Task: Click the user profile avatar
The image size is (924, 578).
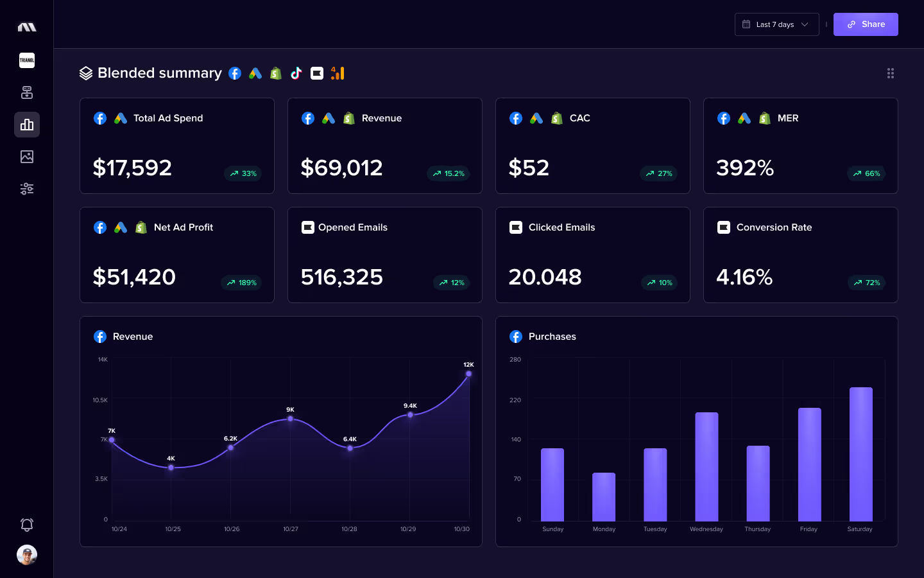Action: (27, 555)
